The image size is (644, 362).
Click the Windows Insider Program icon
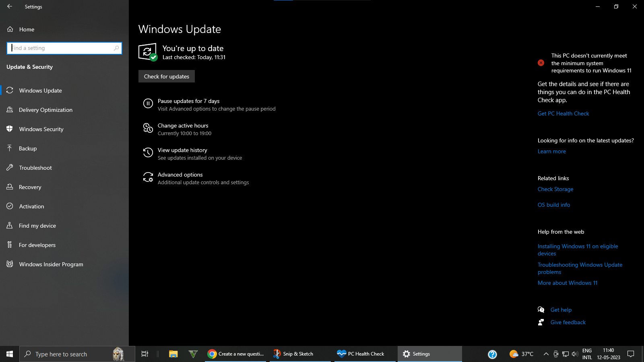pyautogui.click(x=10, y=264)
